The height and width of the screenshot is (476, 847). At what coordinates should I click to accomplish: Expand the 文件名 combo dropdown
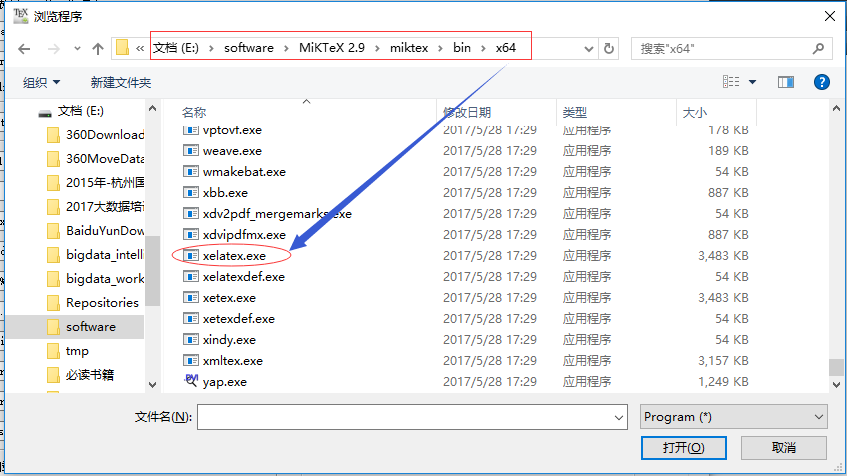pos(619,417)
